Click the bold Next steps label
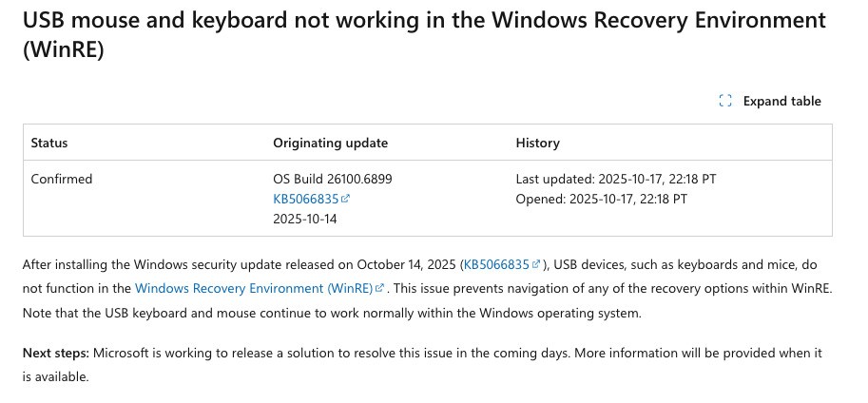 (55, 353)
